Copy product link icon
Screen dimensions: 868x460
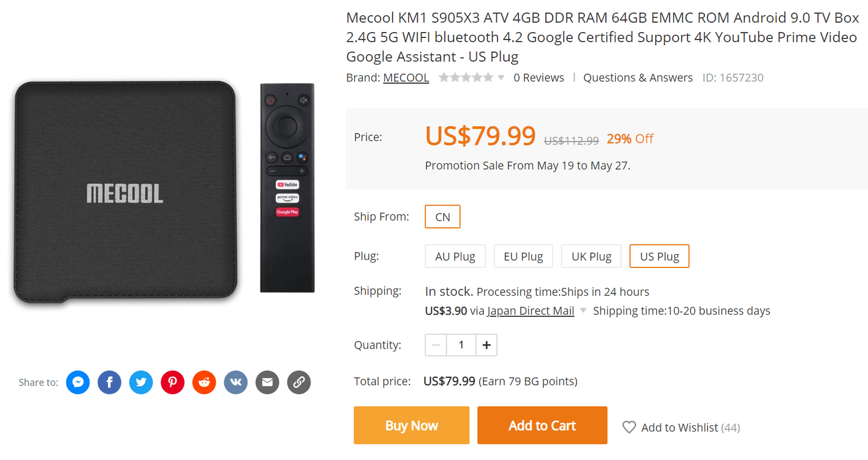[299, 382]
